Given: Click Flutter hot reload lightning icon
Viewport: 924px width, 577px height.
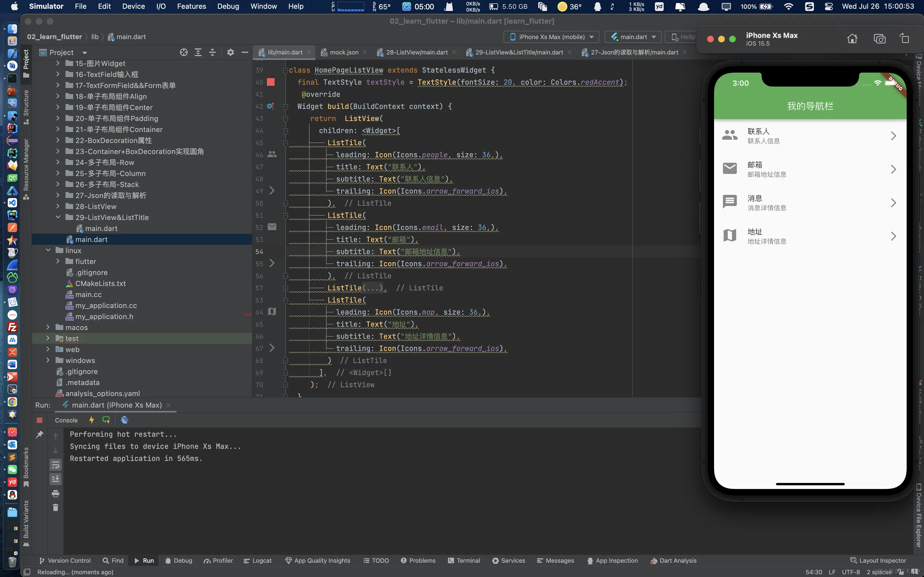Looking at the screenshot, I should point(92,420).
